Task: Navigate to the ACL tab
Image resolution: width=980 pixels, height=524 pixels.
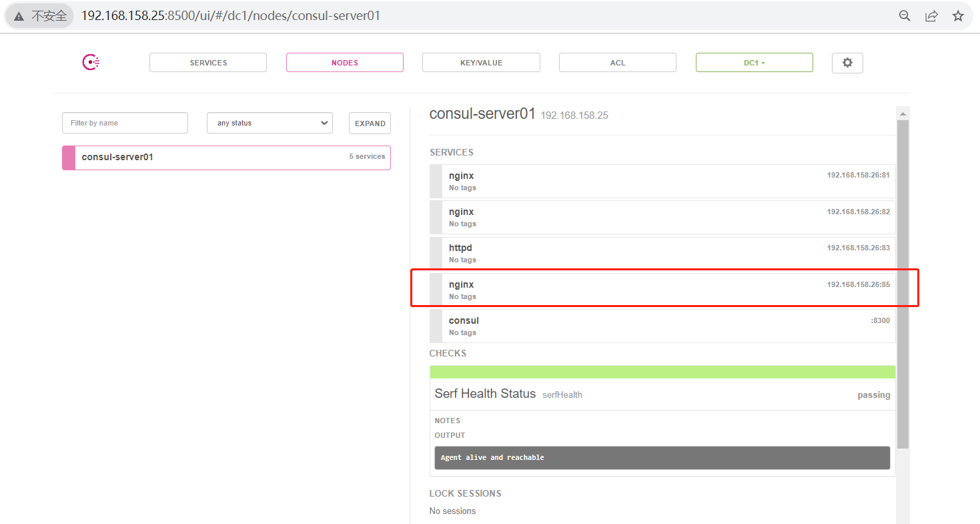Action: pos(617,62)
